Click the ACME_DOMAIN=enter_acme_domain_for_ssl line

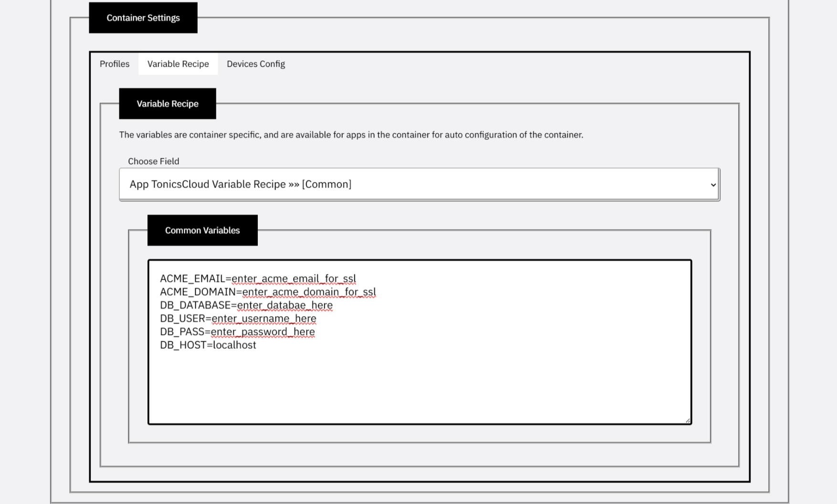click(268, 292)
